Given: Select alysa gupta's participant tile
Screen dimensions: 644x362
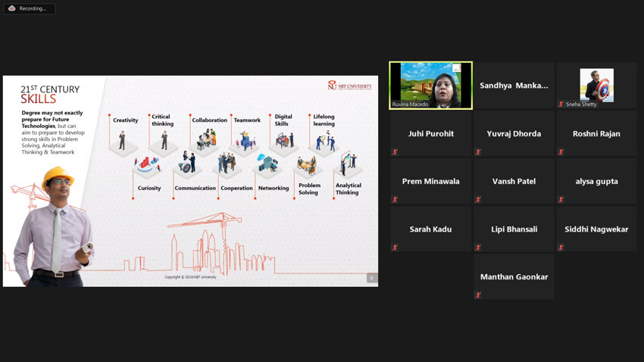Looking at the screenshot, I should tap(596, 181).
